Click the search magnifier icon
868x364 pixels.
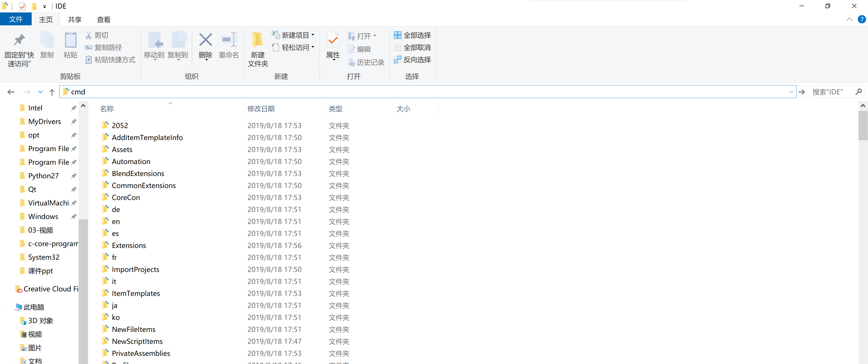click(858, 92)
